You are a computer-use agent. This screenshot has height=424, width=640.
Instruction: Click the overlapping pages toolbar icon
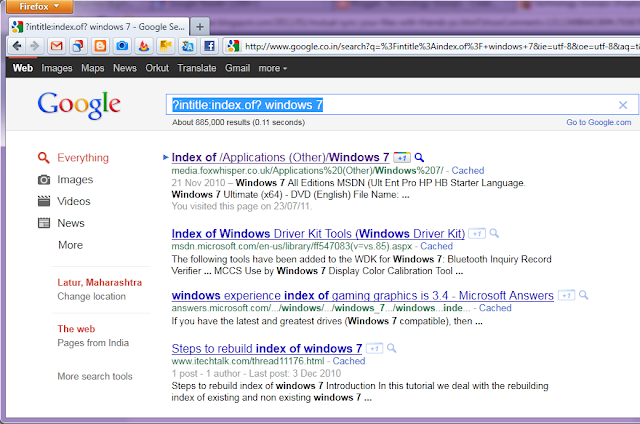pyautogui.click(x=78, y=46)
